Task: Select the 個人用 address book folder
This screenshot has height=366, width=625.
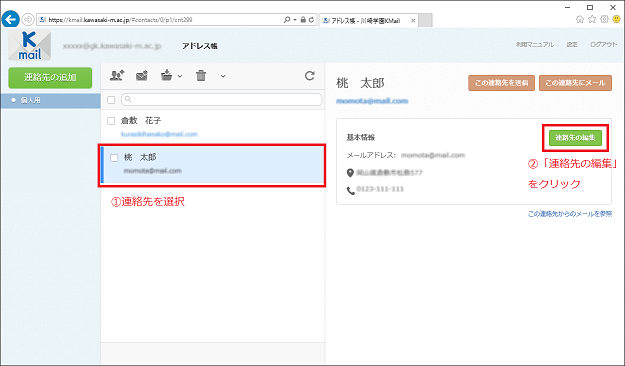Action: [x=50, y=100]
